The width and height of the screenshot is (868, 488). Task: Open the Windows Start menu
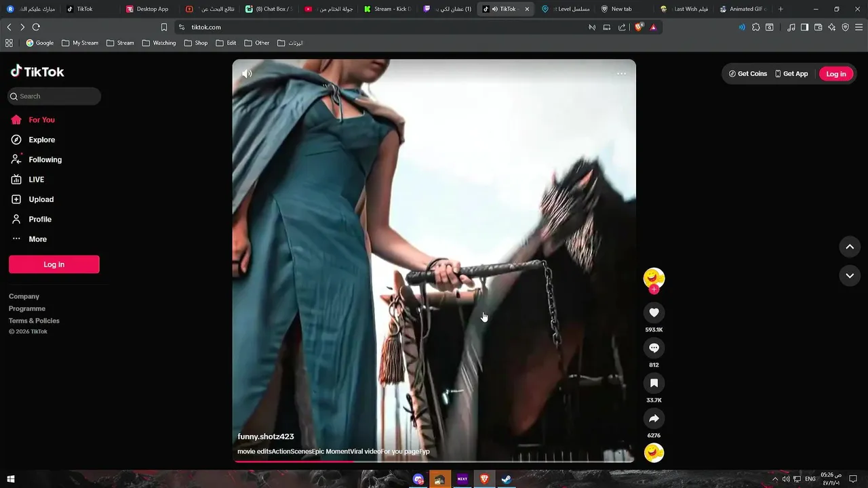coord(11,479)
